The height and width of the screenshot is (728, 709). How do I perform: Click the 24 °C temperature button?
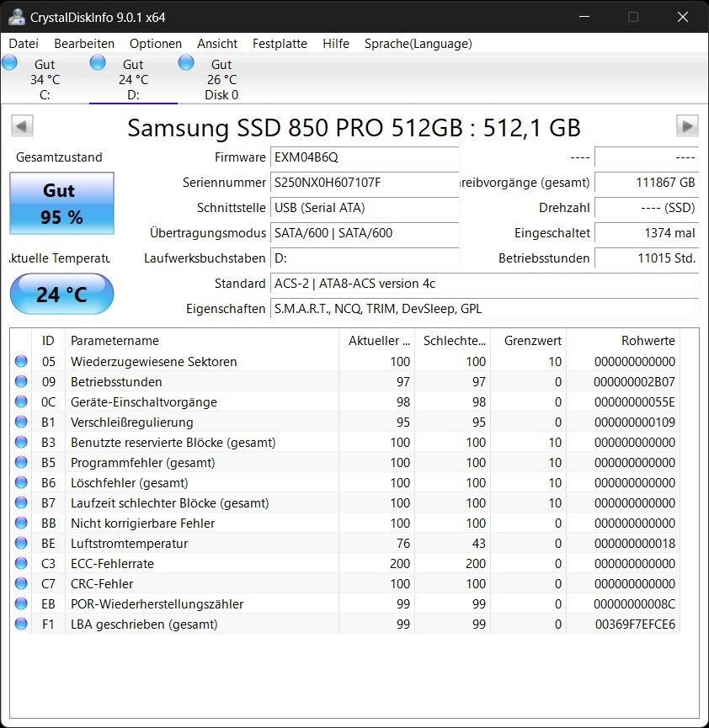61,294
